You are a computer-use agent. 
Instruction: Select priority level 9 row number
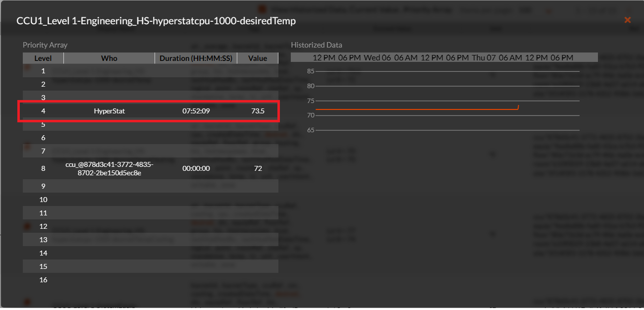[x=43, y=186]
